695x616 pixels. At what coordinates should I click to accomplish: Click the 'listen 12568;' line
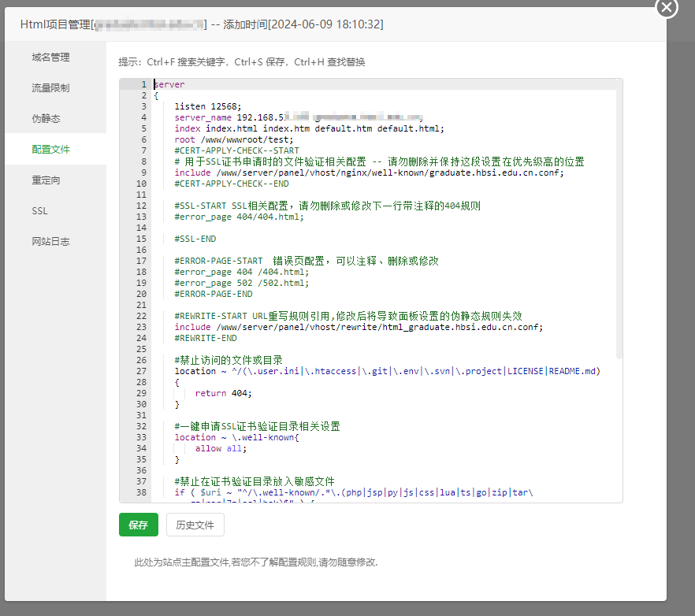pyautogui.click(x=208, y=106)
